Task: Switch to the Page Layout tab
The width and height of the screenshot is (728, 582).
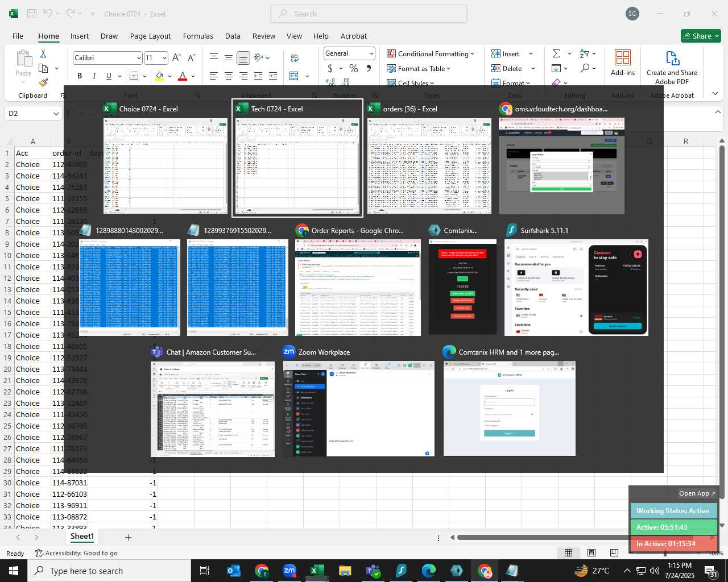Action: (x=150, y=36)
